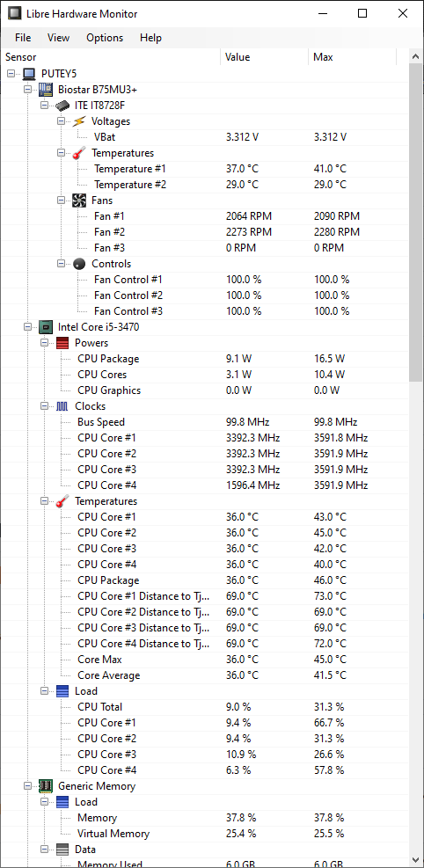
Task: Collapse the Voltages node
Action: (61, 121)
